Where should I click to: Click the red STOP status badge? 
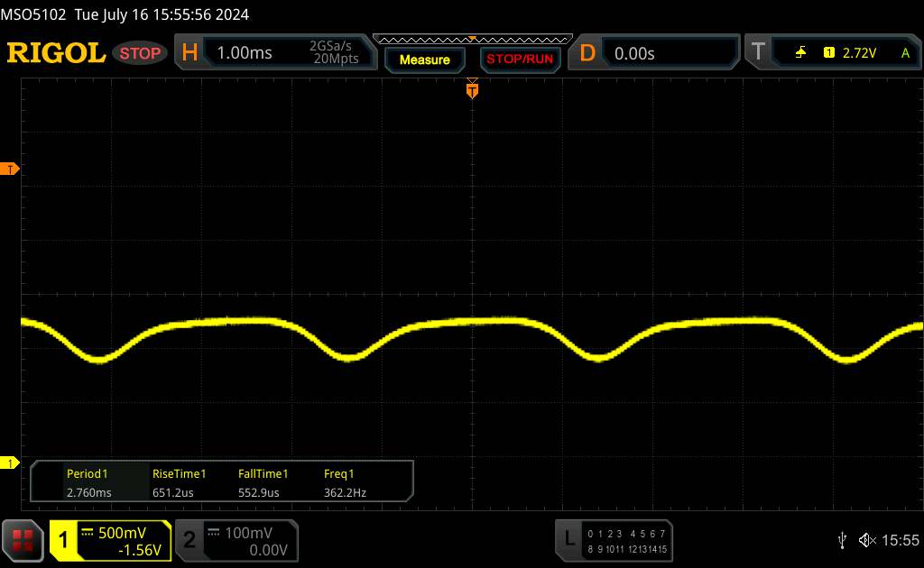(141, 53)
